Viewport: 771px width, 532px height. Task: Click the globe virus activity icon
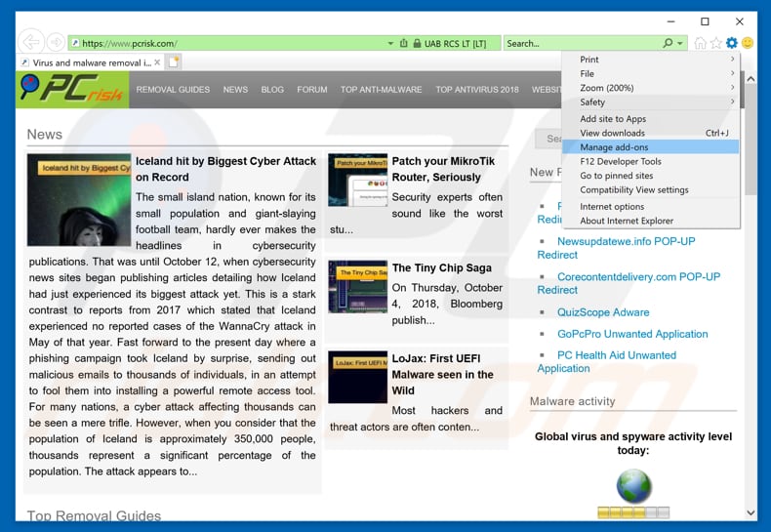[633, 486]
